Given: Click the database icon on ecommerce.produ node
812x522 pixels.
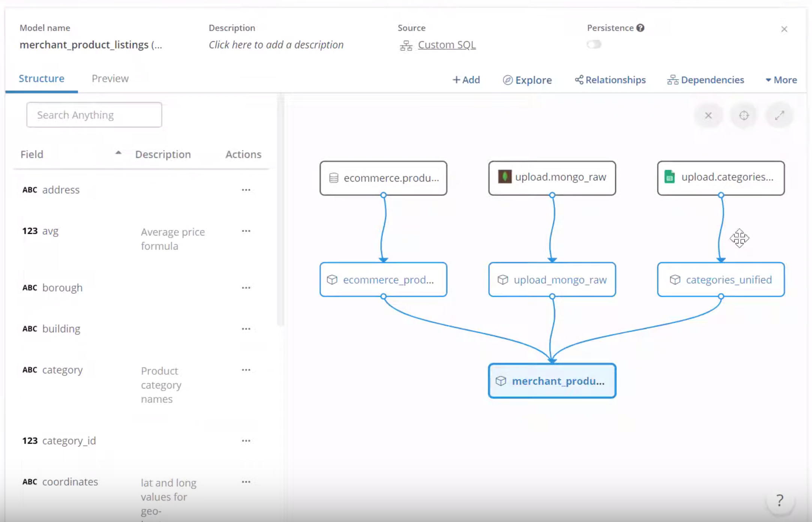Looking at the screenshot, I should tap(334, 178).
